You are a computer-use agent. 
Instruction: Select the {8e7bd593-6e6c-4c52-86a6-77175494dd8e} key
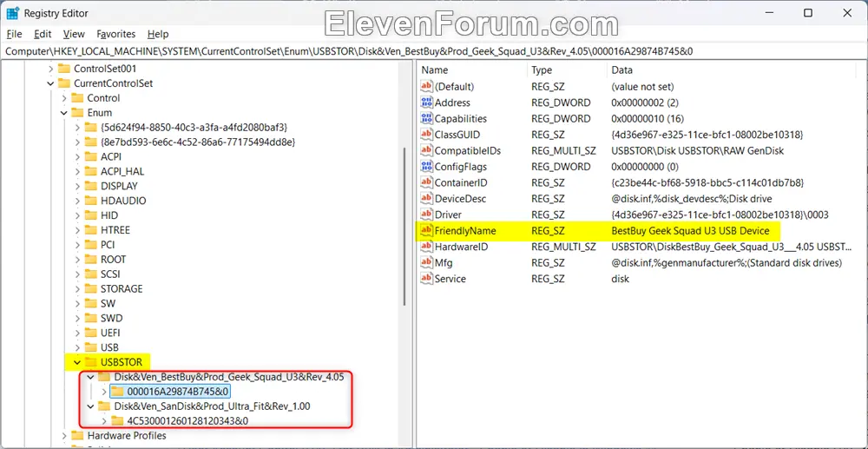pyautogui.click(x=198, y=142)
